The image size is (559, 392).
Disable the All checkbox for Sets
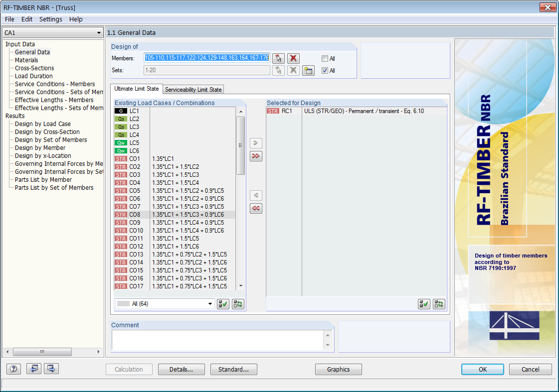[x=325, y=70]
